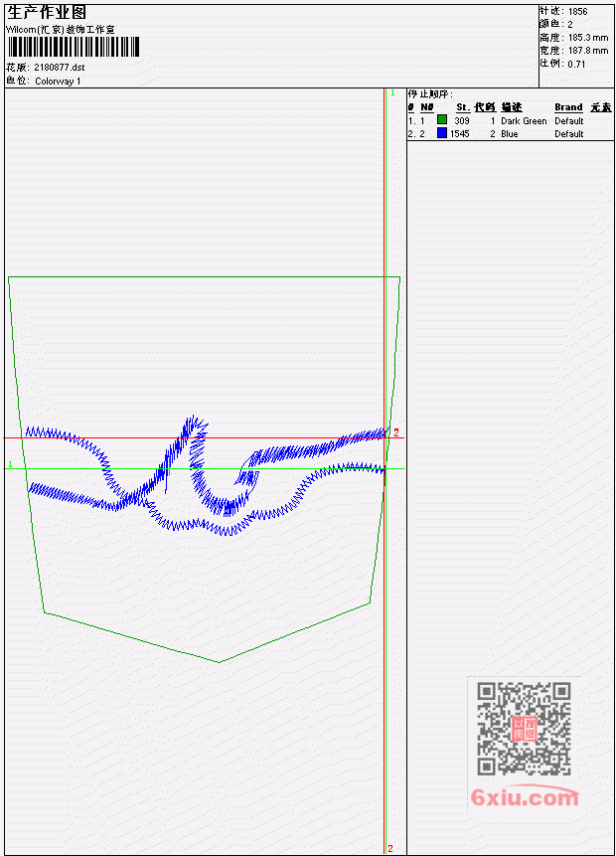
Task: Click the scale value '0.71'
Action: click(576, 64)
